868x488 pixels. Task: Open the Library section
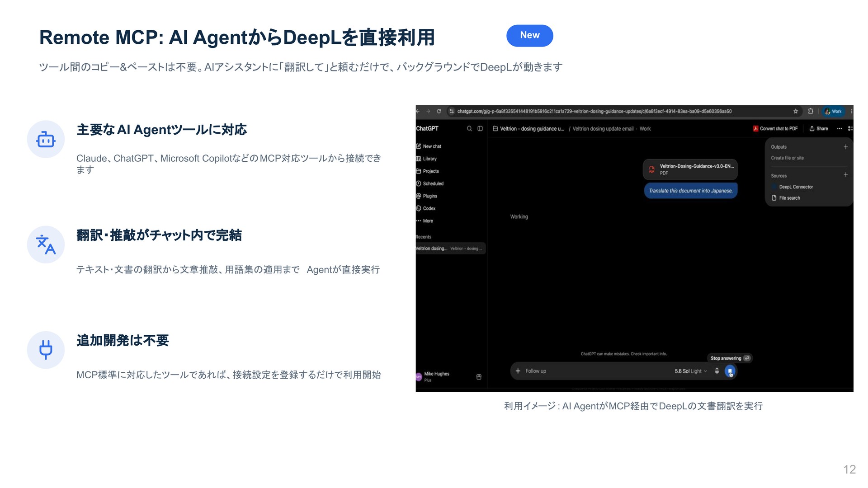pos(426,159)
